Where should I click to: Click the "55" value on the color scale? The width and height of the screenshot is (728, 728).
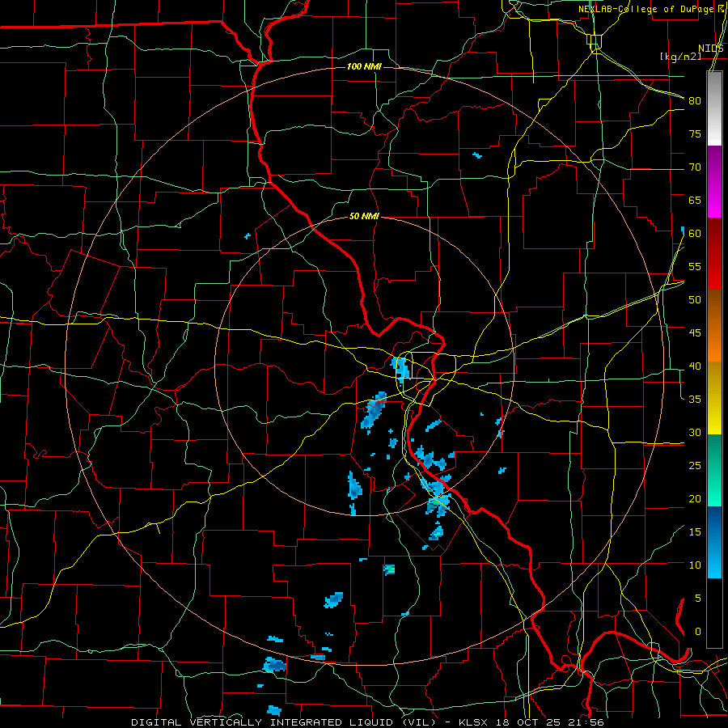(x=695, y=267)
